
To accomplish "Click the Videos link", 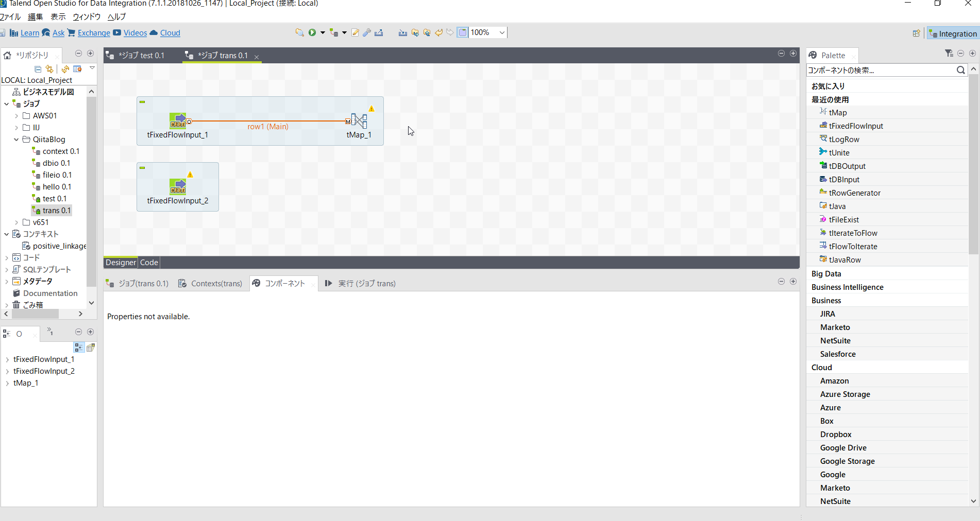I will (x=135, y=32).
